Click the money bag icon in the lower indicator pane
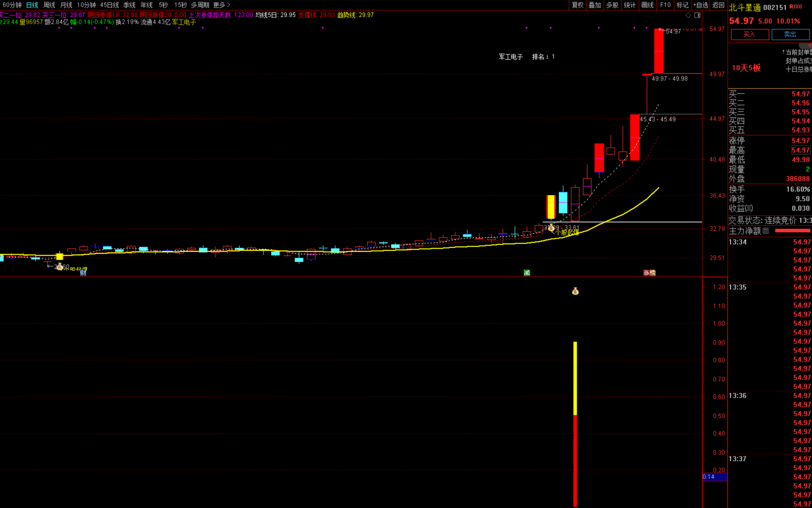 pyautogui.click(x=575, y=291)
